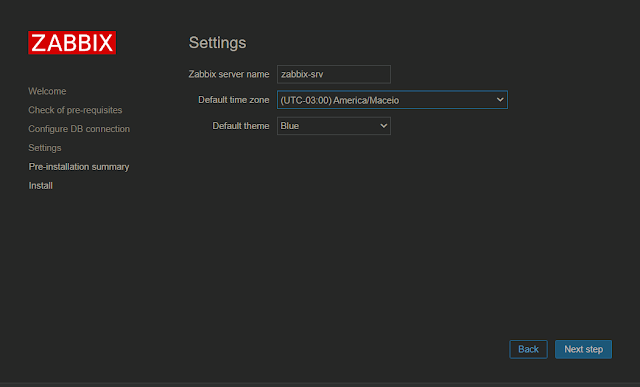This screenshot has height=387, width=640.
Task: Open the Check of pre-requisites step
Action: 75,110
